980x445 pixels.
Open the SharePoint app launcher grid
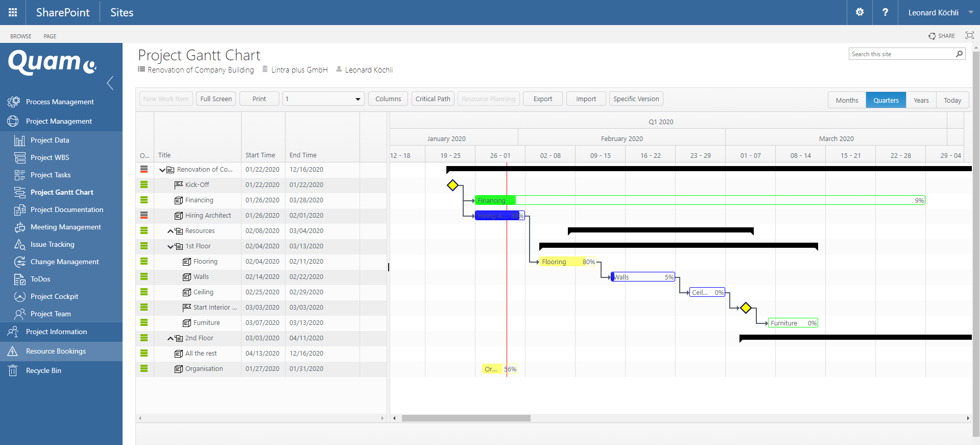tap(13, 12)
